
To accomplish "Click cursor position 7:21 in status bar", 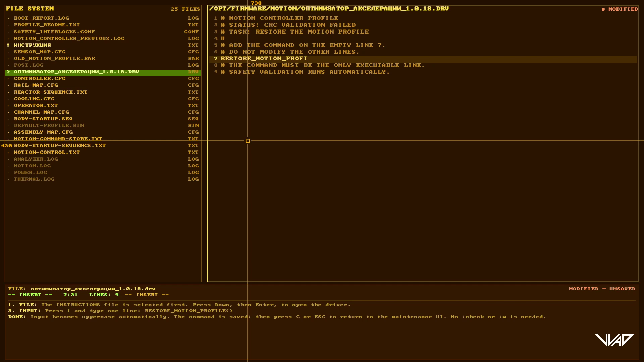I will tap(70, 295).
